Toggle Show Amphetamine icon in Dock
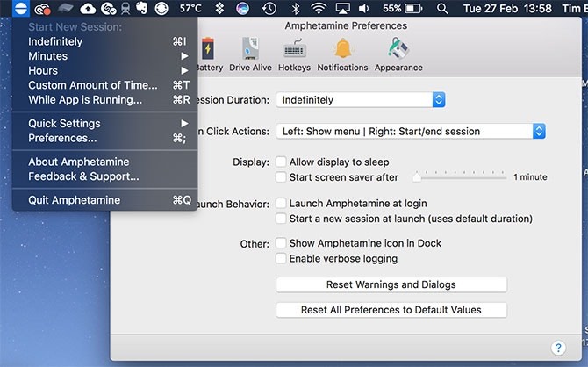Image resolution: width=588 pixels, height=367 pixels. (282, 243)
